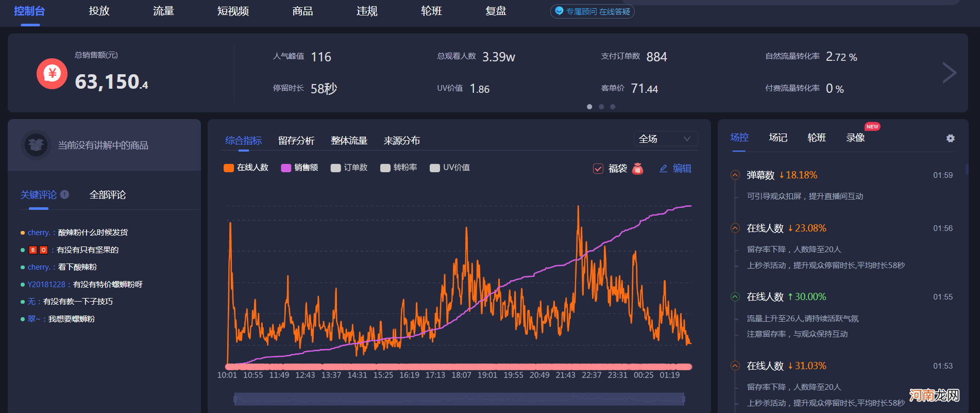This screenshot has width=980, height=413.
Task: Show 关键评论 comments
Action: [x=39, y=195]
